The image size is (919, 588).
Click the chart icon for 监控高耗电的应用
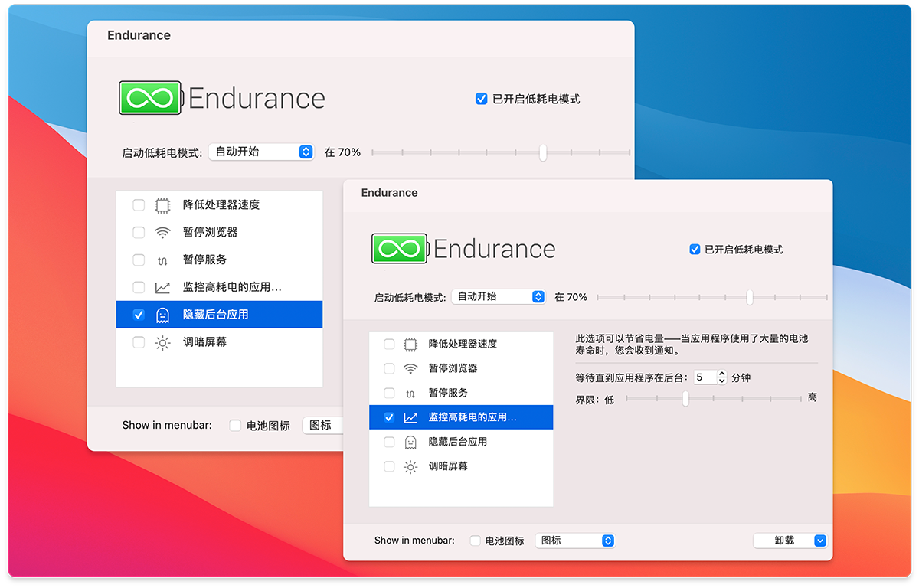(410, 417)
